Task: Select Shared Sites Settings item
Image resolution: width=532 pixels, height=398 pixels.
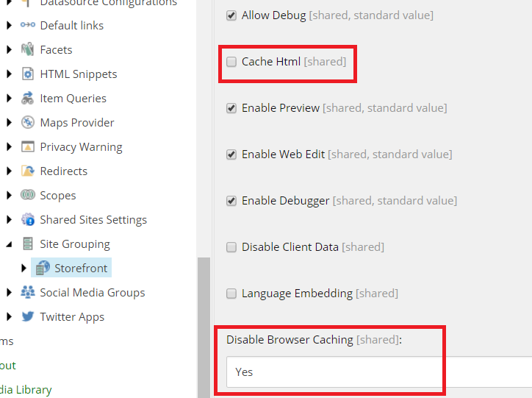Action: tap(93, 220)
